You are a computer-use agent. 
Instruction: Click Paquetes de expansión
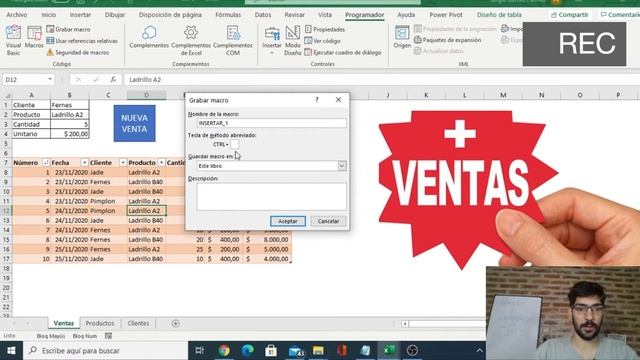[447, 40]
